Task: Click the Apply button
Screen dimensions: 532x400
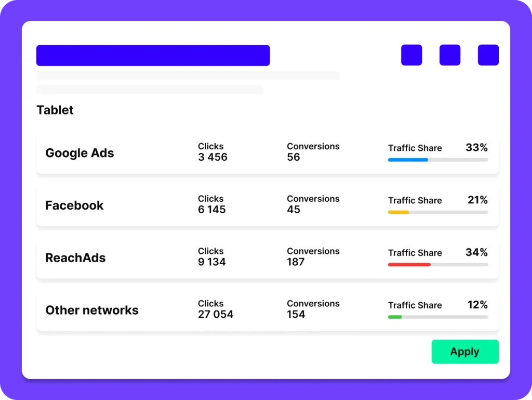Action: pos(465,352)
